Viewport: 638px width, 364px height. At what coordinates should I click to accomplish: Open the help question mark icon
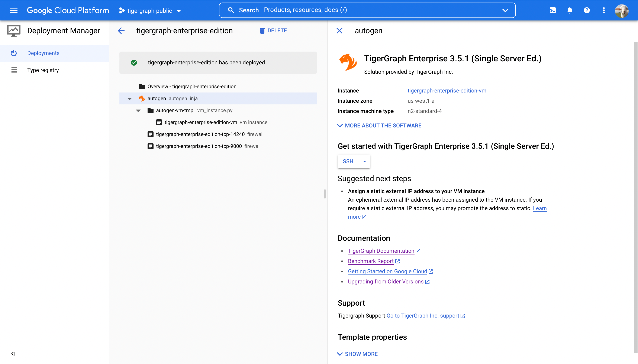click(x=587, y=10)
